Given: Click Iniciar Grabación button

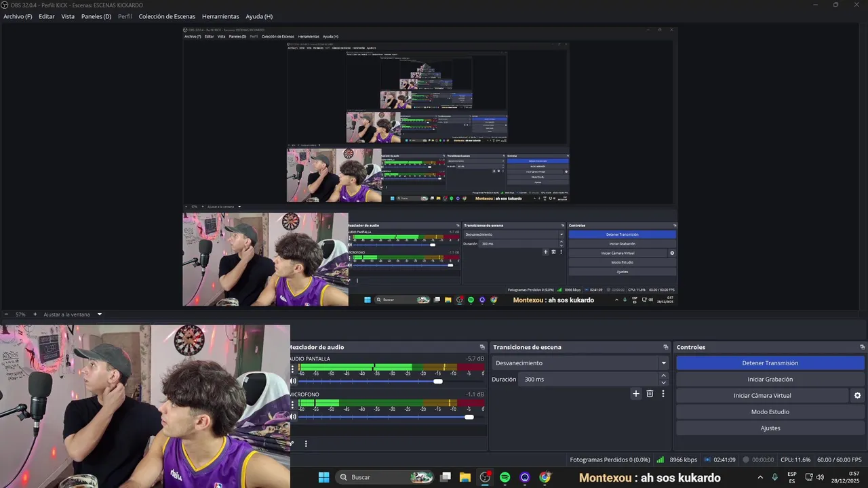Looking at the screenshot, I should [x=770, y=380].
